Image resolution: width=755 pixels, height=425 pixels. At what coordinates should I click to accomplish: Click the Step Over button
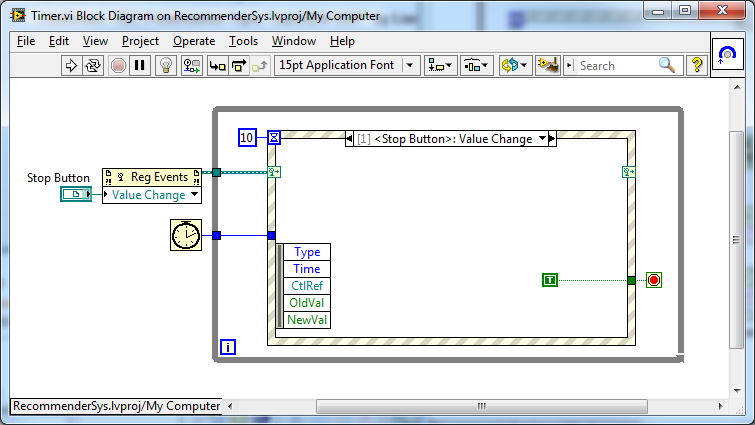(x=239, y=65)
